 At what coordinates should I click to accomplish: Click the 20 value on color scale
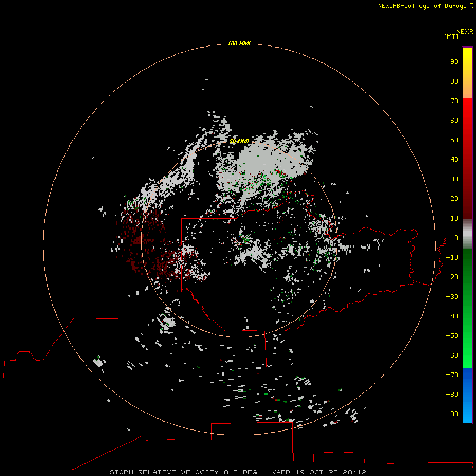click(454, 199)
